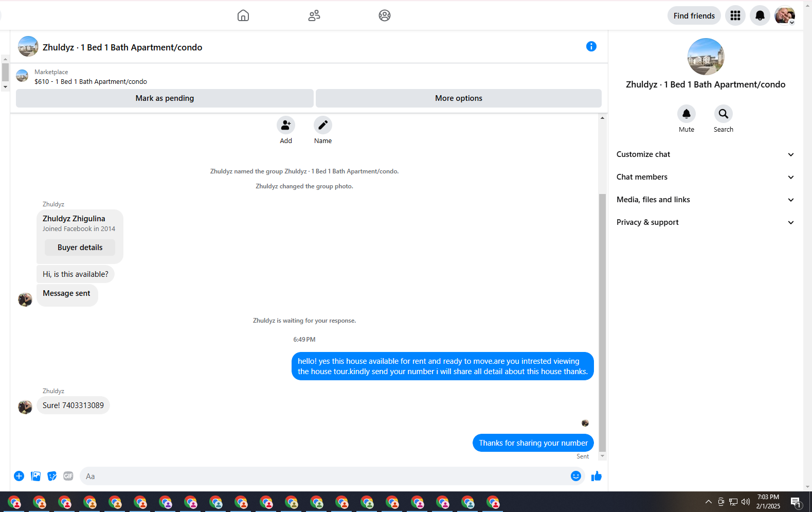This screenshot has height=512, width=812.
Task: Click the Zhuldyz avatar beside 'Sure! 7403313089'
Action: tap(25, 407)
